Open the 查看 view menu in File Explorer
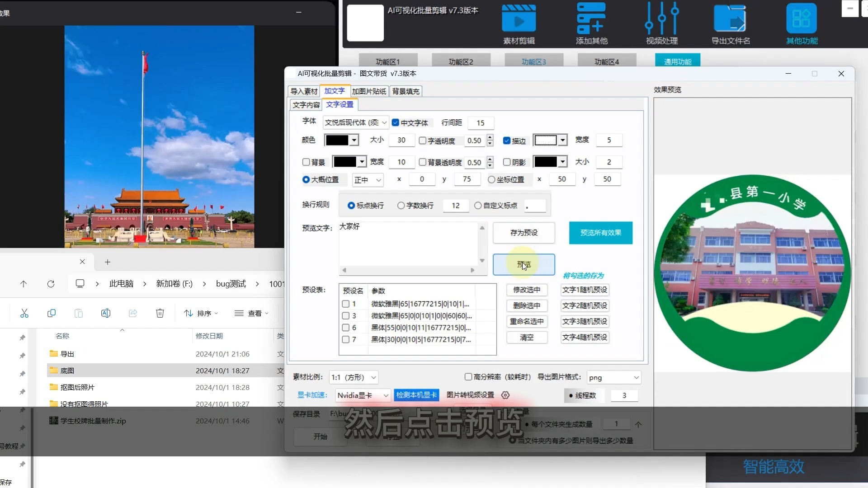 click(x=251, y=313)
